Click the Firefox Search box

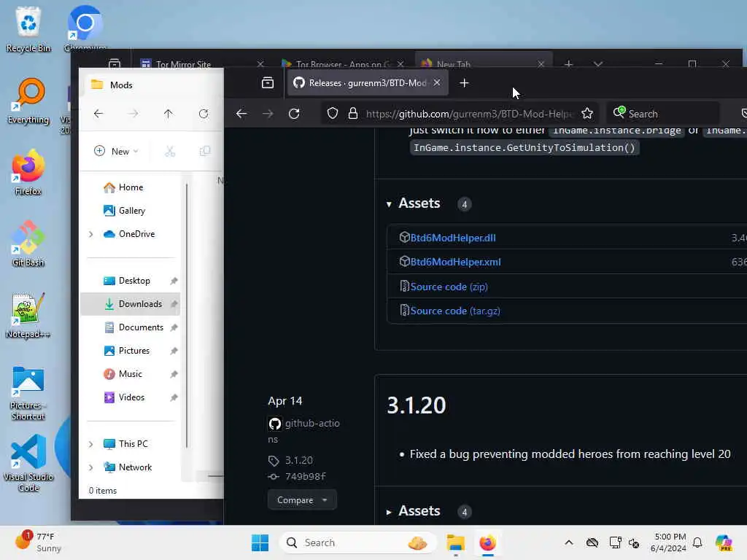pos(663,113)
